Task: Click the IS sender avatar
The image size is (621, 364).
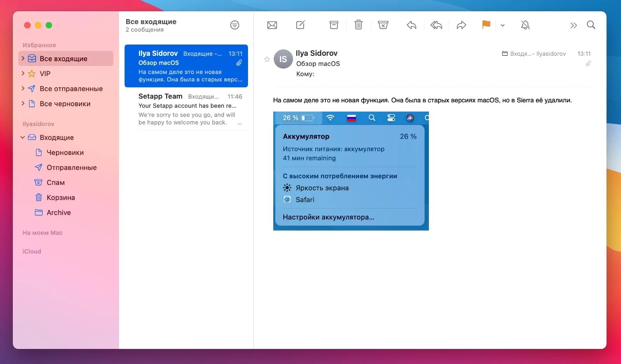Action: (x=283, y=59)
